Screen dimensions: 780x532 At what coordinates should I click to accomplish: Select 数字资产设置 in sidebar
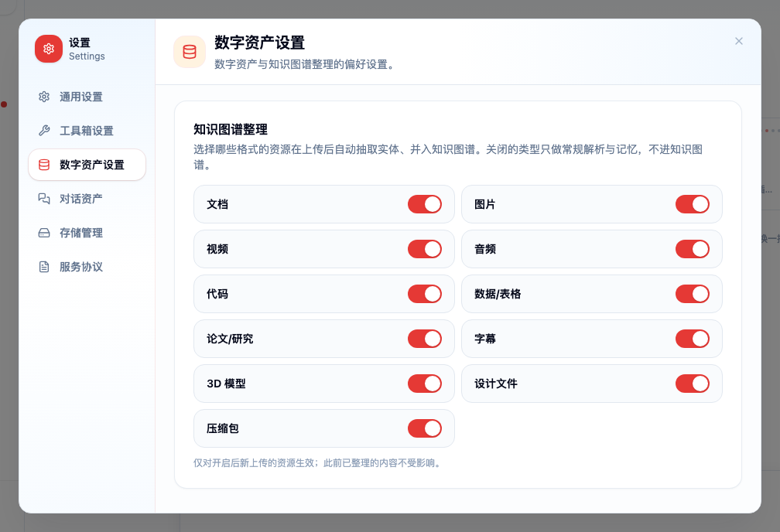click(87, 165)
